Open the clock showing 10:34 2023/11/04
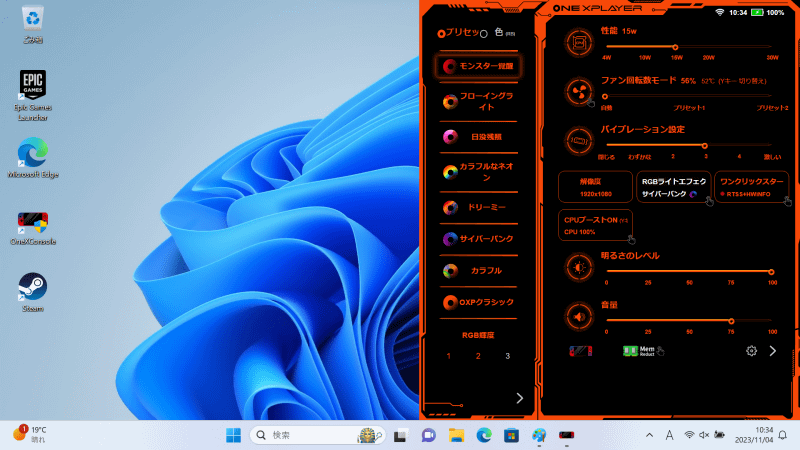The image size is (800, 450). coord(754,435)
